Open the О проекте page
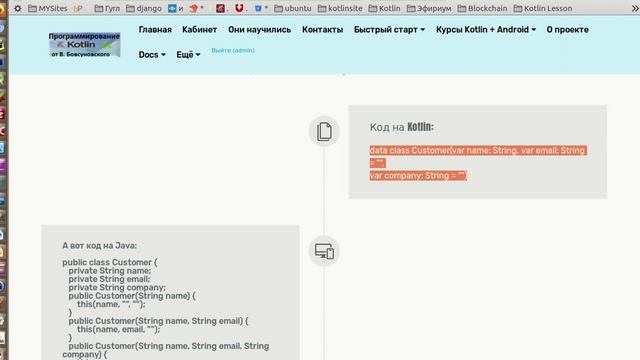This screenshot has height=360, width=640. pyautogui.click(x=567, y=30)
